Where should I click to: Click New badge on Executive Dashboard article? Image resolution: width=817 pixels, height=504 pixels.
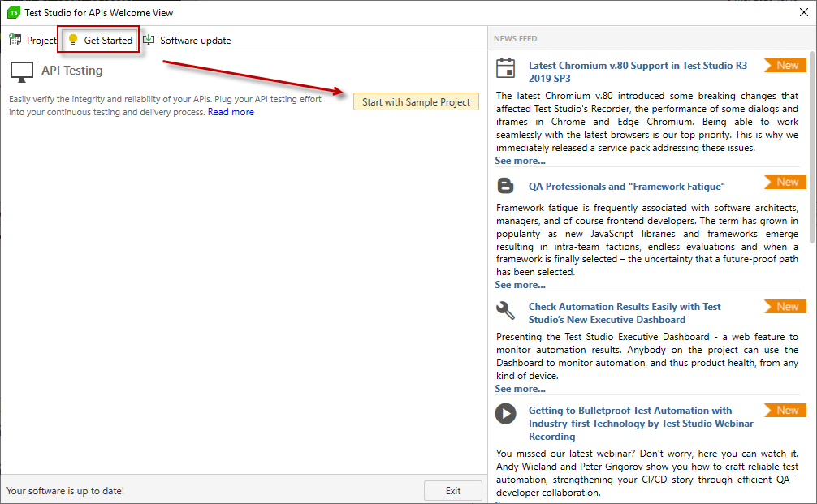tap(785, 306)
